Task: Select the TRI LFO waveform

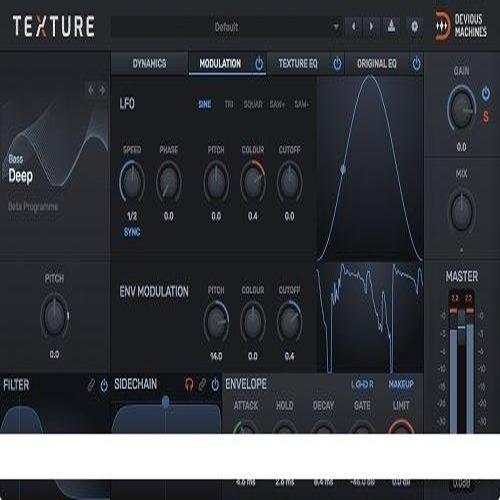Action: [x=229, y=105]
